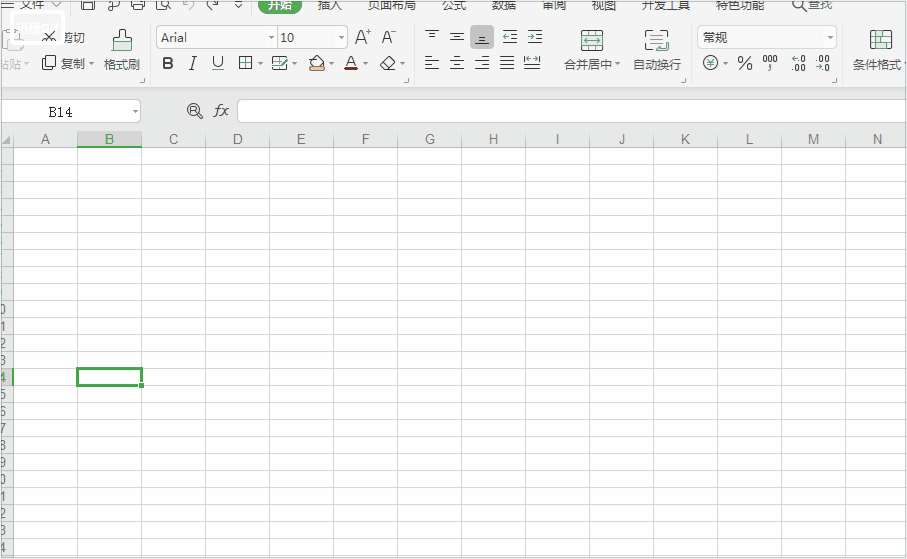
Task: Open the font size 10 dropdown
Action: [341, 38]
